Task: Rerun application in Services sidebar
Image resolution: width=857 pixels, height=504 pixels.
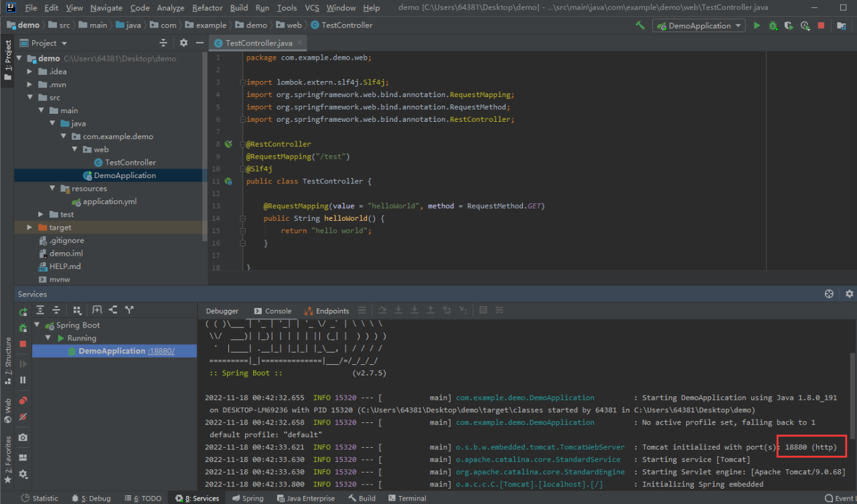Action: [23, 312]
